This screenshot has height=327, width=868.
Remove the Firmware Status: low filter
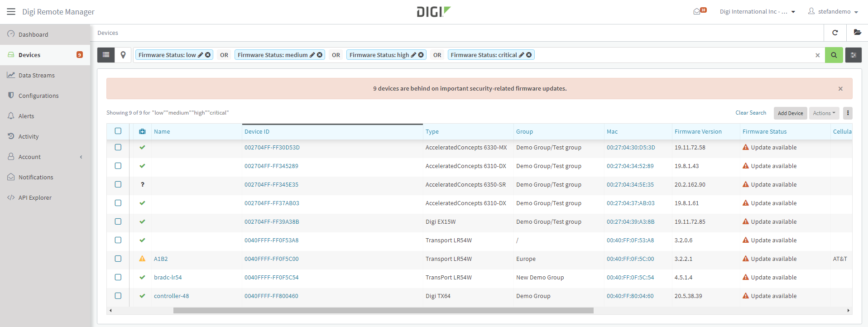208,55
